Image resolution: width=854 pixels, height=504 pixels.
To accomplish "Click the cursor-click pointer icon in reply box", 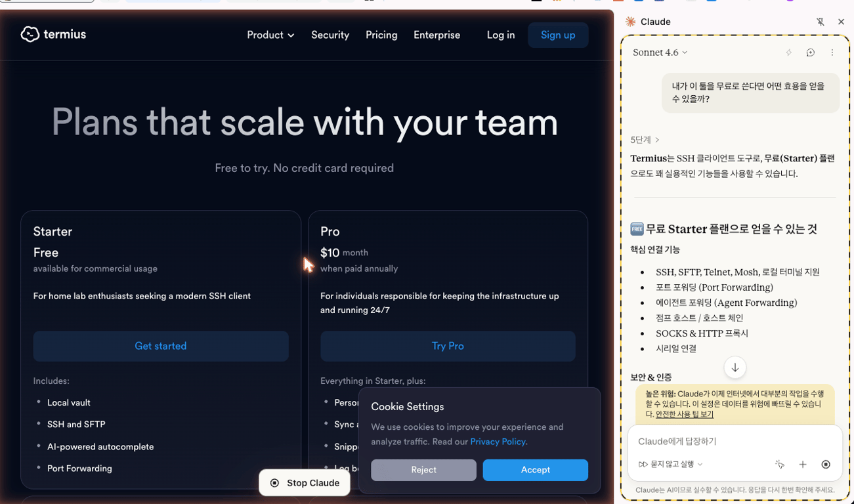I will [780, 465].
